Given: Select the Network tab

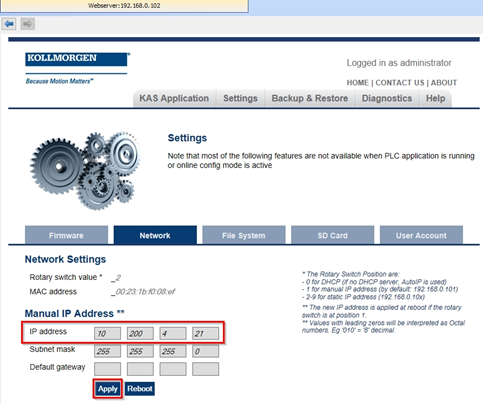Looking at the screenshot, I should pyautogui.click(x=155, y=235).
